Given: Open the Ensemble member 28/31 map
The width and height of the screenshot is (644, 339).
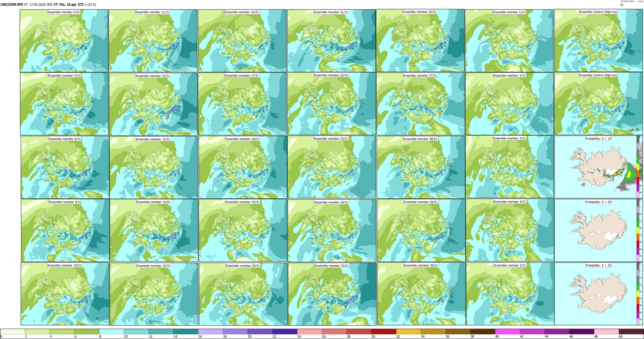Looking at the screenshot, I should (421, 167).
